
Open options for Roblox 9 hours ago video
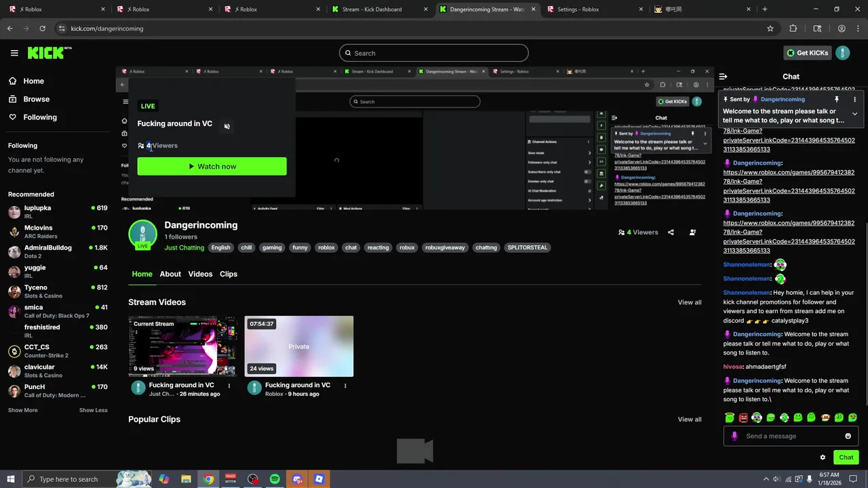pyautogui.click(x=345, y=386)
